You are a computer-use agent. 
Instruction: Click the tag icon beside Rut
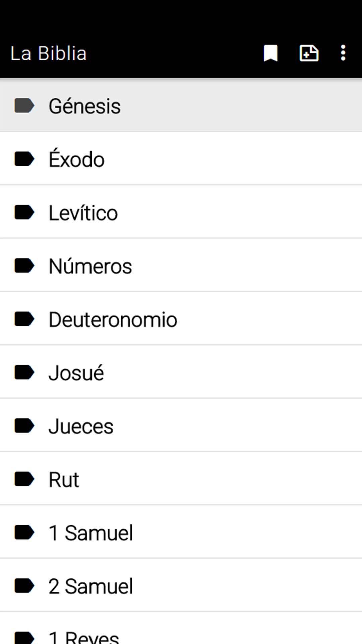[x=24, y=479]
